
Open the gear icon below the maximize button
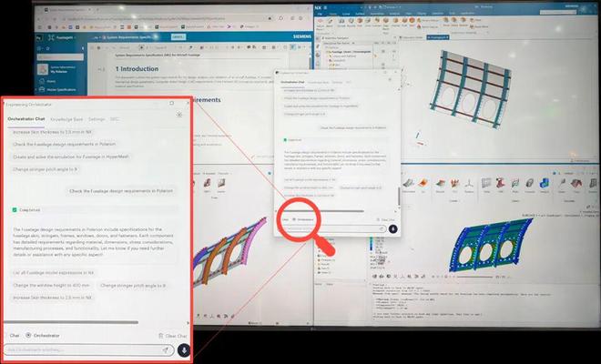point(179,116)
